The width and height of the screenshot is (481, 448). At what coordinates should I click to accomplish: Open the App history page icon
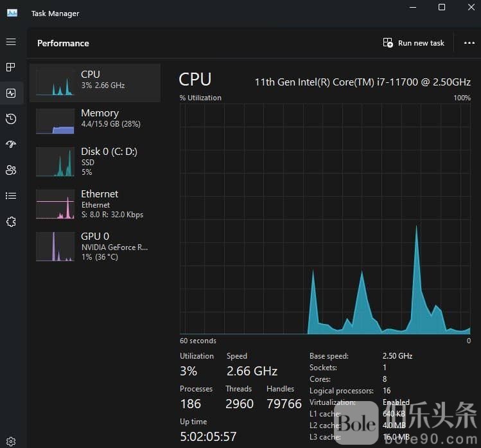[x=11, y=119]
